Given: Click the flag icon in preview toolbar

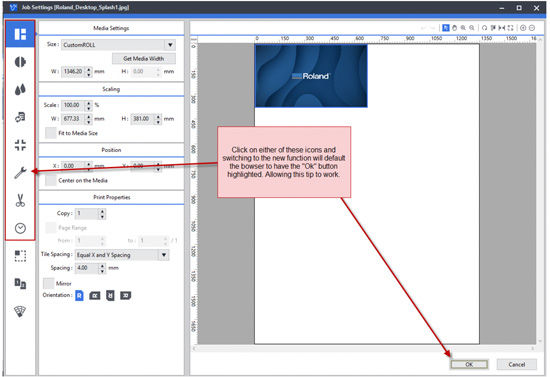Looking at the screenshot, I should [x=493, y=28].
